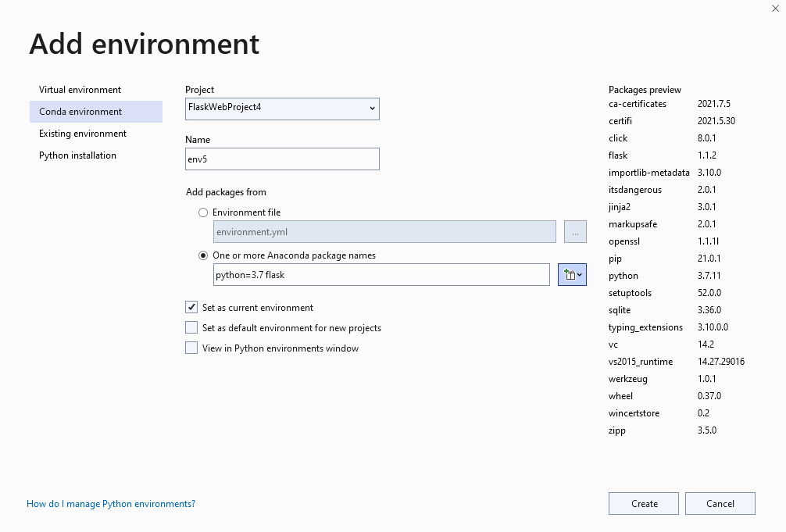
Task: Select flask in the Packages preview list
Action: click(x=618, y=155)
